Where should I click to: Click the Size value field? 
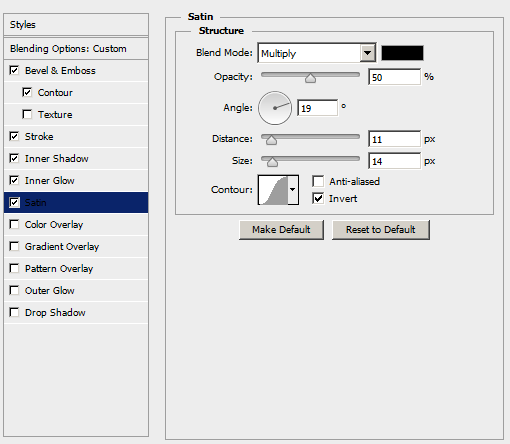click(394, 161)
